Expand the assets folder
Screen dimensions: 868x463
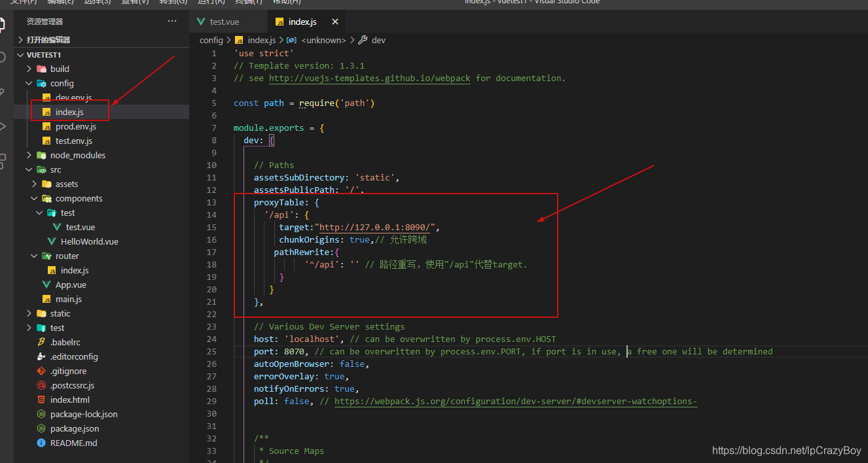34,184
